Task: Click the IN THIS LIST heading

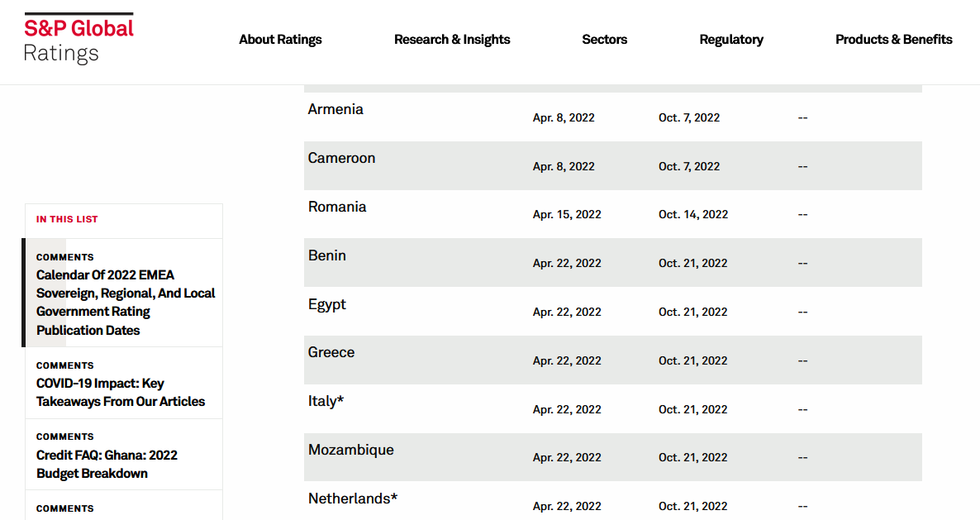Action: (67, 220)
